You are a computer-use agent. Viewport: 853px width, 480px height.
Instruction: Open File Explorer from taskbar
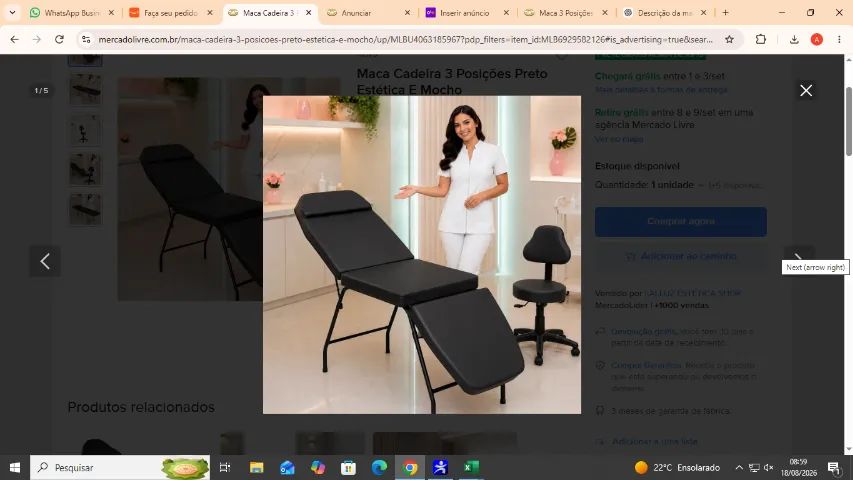point(256,467)
